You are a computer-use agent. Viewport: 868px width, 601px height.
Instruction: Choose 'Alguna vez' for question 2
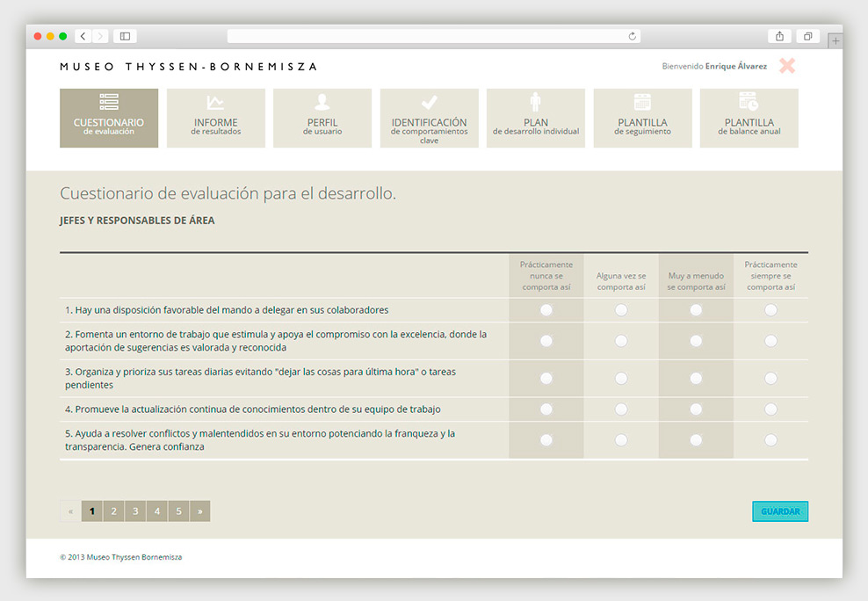[x=621, y=341]
